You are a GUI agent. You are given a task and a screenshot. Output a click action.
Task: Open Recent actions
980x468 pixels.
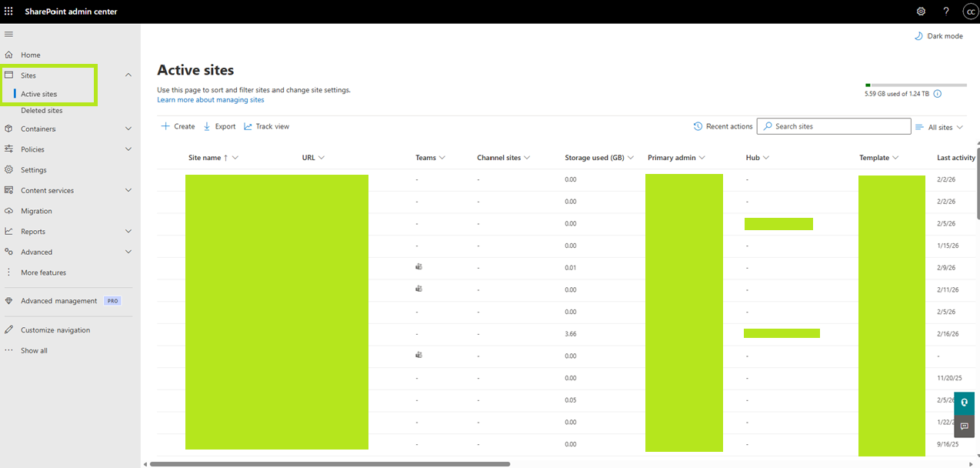(x=723, y=126)
